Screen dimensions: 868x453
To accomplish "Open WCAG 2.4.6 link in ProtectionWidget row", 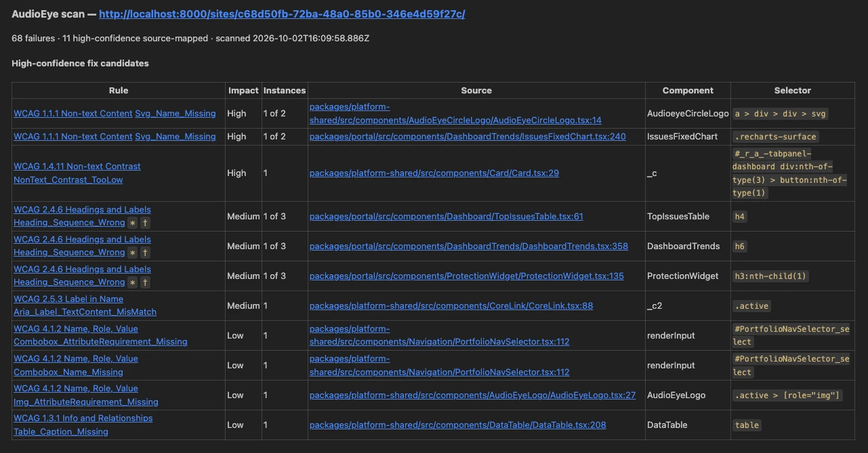I will click(82, 269).
